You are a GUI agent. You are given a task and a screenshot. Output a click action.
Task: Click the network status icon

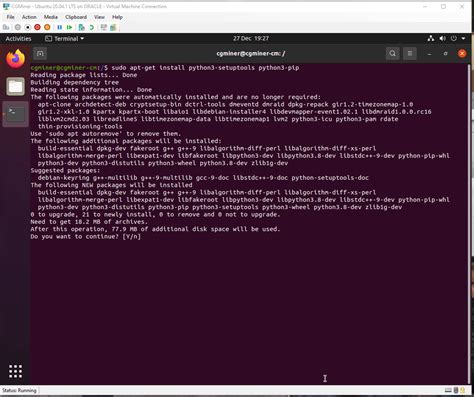(x=431, y=39)
